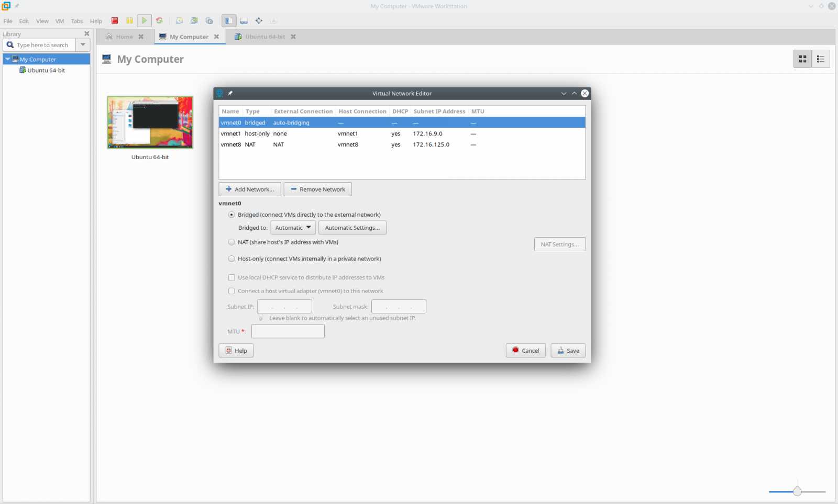The image size is (838, 504).
Task: Click the pin icon in Virtual Network Editor title bar
Action: click(x=230, y=93)
